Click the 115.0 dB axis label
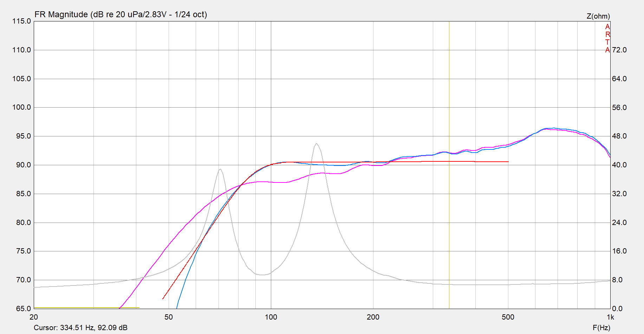The height and width of the screenshot is (334, 644). (x=21, y=21)
